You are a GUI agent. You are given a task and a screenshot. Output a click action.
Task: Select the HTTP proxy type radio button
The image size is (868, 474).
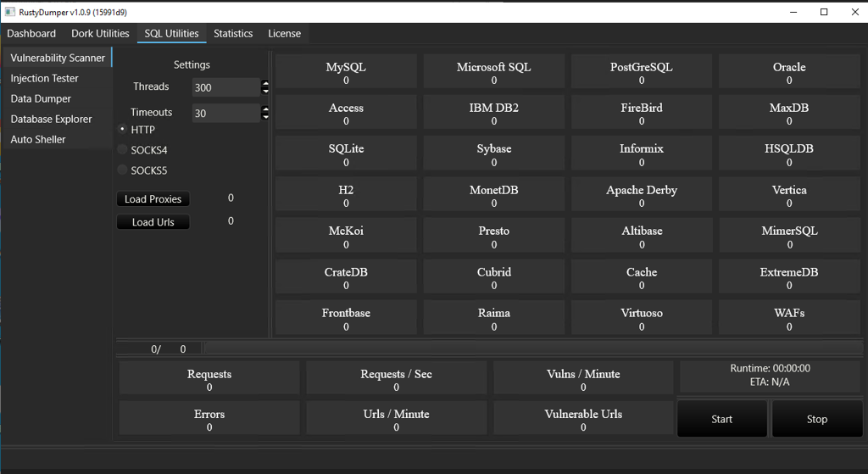point(123,130)
